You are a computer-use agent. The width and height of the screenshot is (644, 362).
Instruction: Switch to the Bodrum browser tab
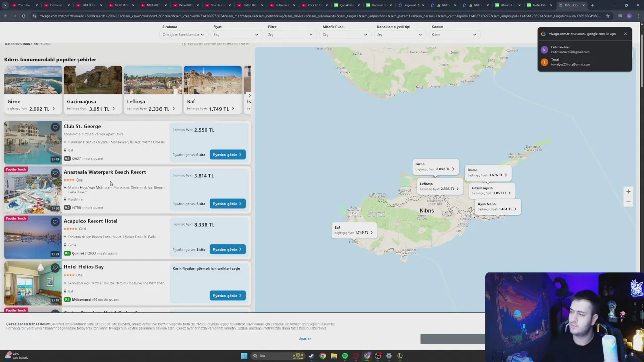(x=378, y=5)
